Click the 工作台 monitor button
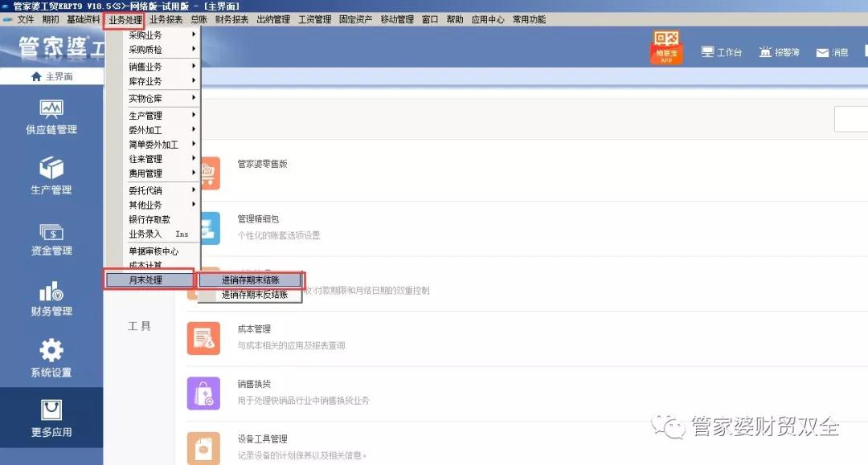 tap(721, 52)
